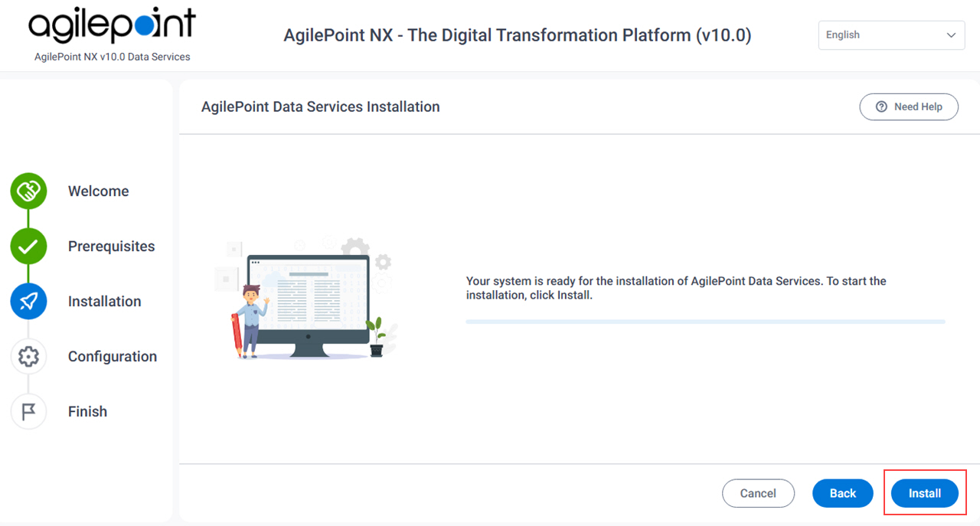Viewport: 980px width, 526px height.
Task: Go back using the Back button
Action: (843, 493)
